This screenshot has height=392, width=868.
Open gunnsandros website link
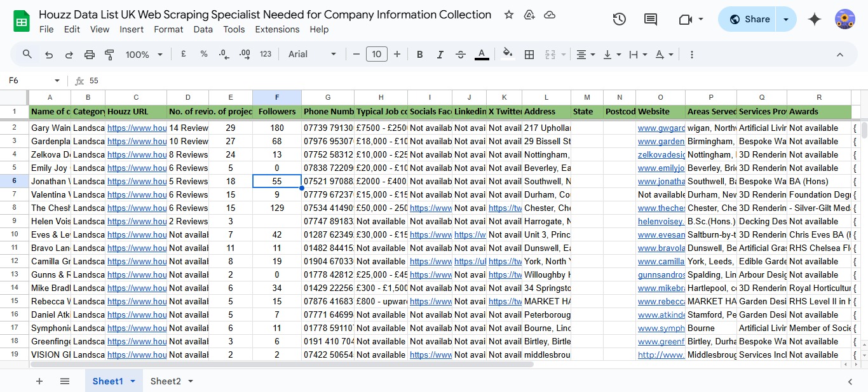click(661, 274)
